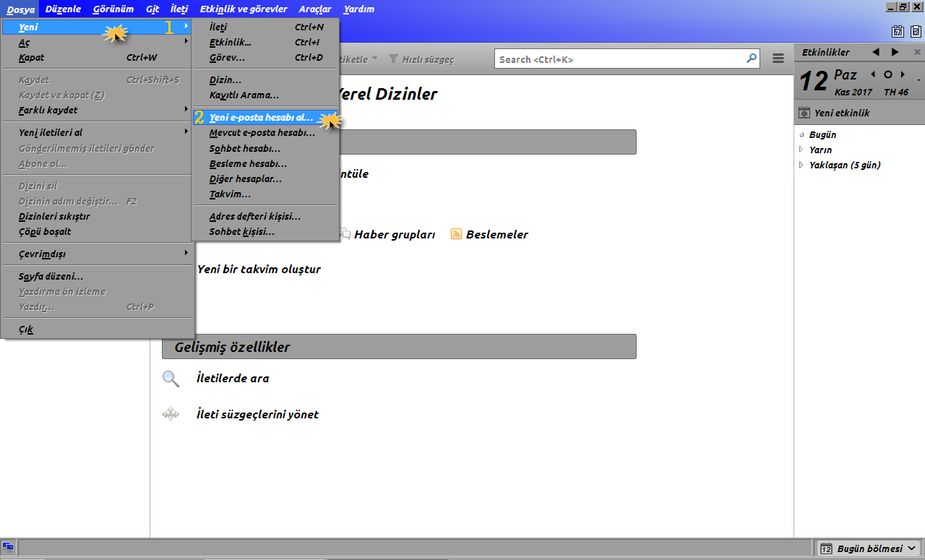Select Besleme hesabı from submenu
The image size is (925, 560).
click(265, 163)
